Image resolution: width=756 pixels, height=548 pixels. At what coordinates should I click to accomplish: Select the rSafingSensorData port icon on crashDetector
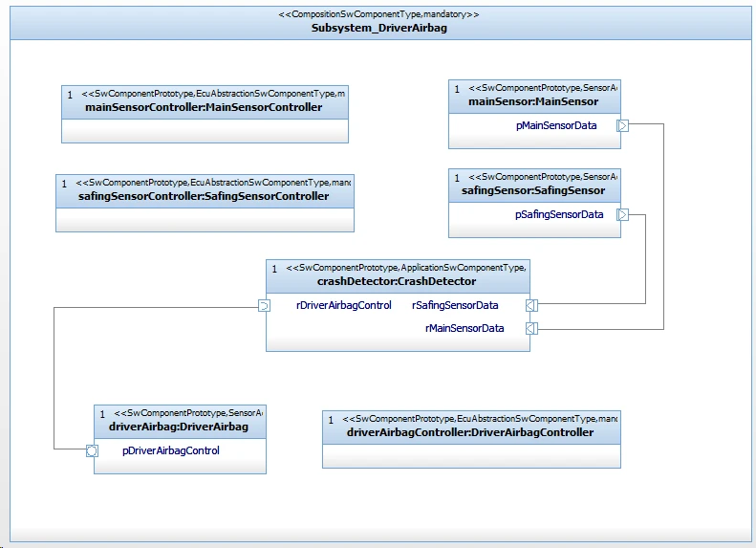[531, 306]
